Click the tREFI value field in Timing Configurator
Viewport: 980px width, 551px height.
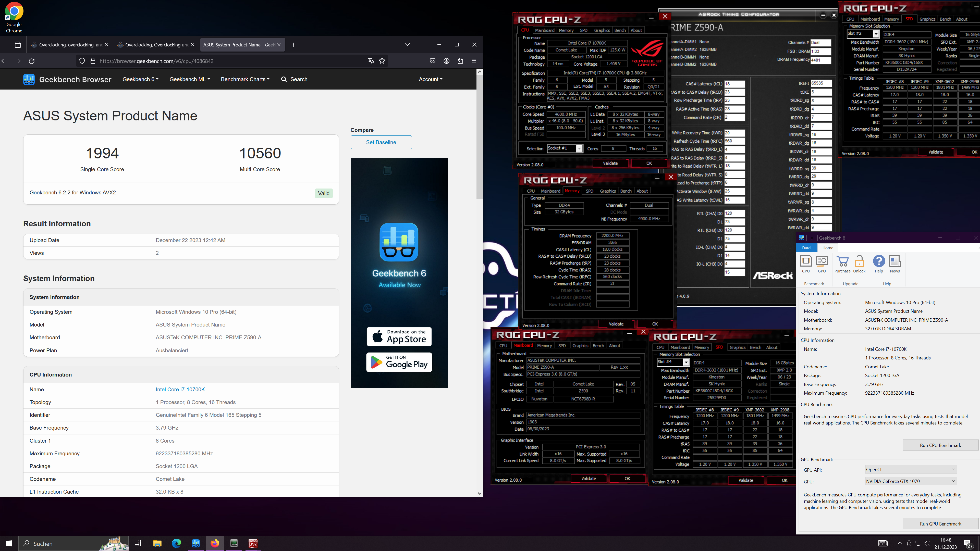(x=821, y=83)
